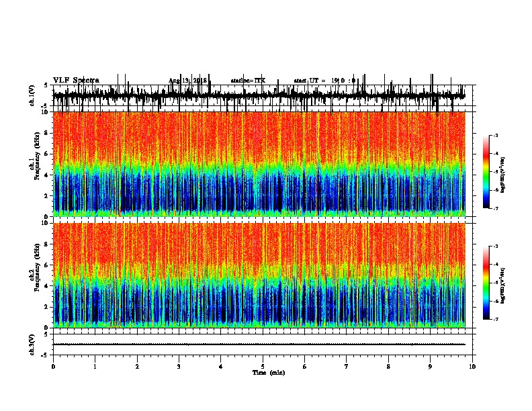Image resolution: width=532 pixels, height=411 pixels.
Task: Click the ch.2 spectrogram color bar
Action: click(x=486, y=283)
